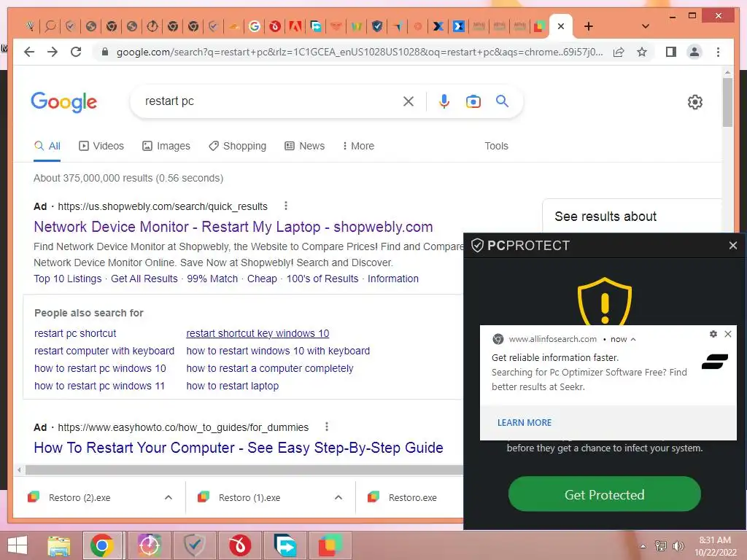Click the horizontal scrollbar thumb
The image size is (747, 560).
(244, 470)
